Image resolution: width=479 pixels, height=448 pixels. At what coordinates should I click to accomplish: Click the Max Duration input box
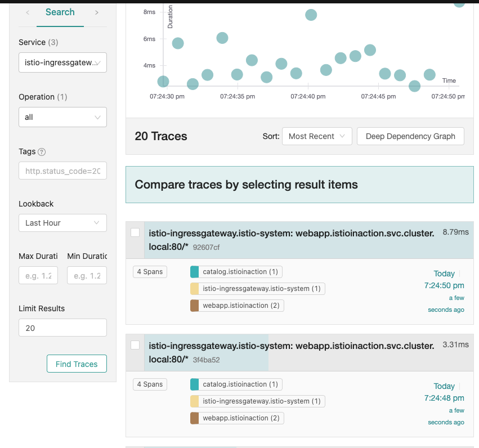(x=38, y=276)
